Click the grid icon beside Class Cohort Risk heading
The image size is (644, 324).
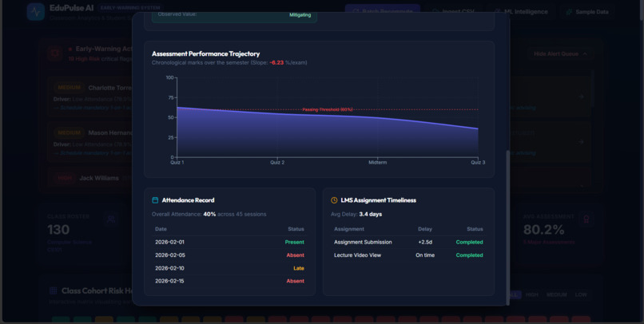53,290
